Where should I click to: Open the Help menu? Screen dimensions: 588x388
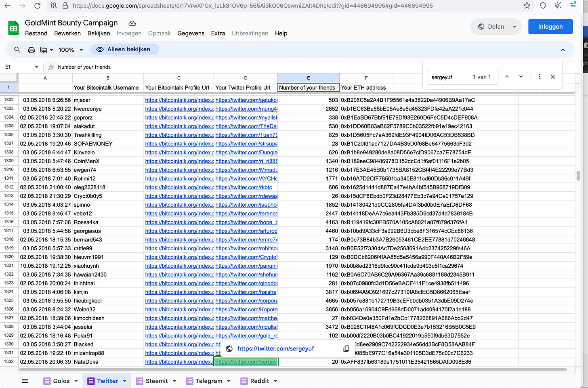(281, 34)
